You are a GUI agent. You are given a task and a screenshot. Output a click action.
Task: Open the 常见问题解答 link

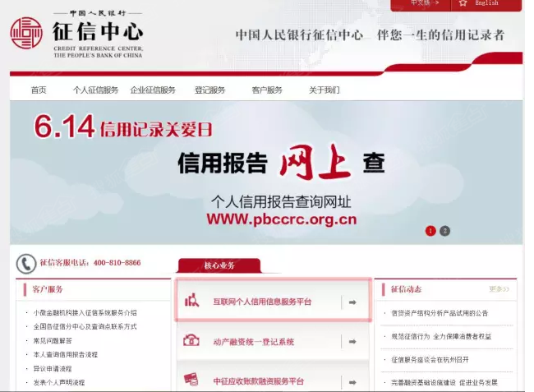(53, 340)
